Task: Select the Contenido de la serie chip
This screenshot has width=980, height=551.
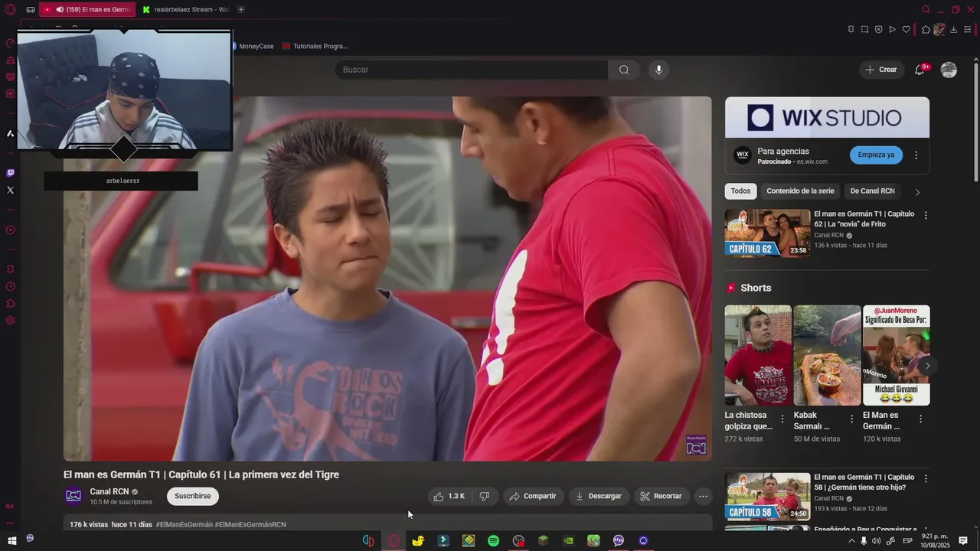Action: [x=800, y=191]
